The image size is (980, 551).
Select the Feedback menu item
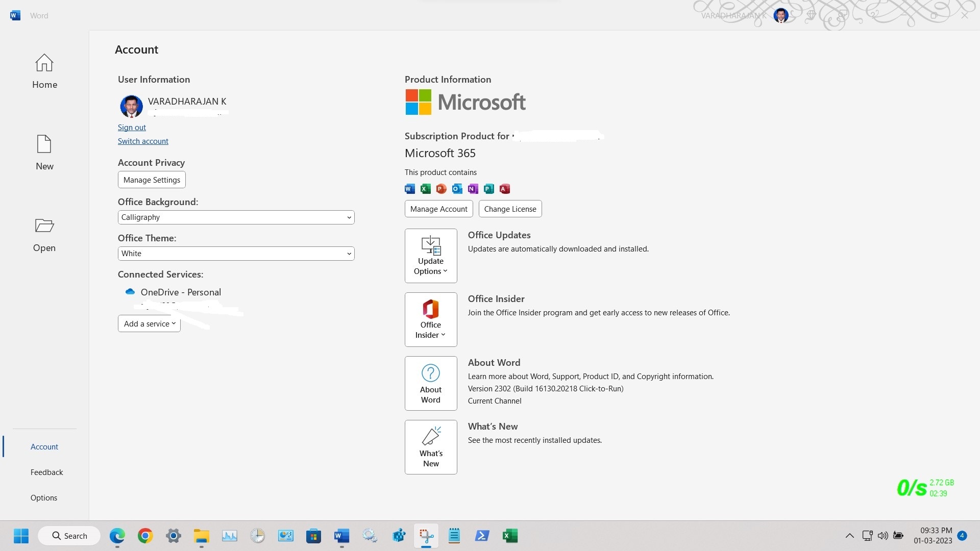pyautogui.click(x=46, y=472)
